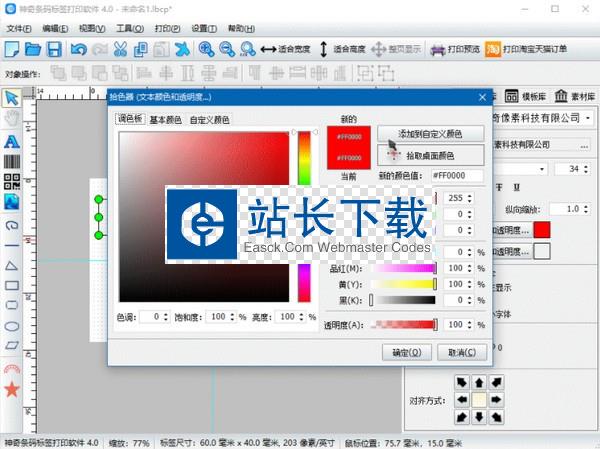Select the rounded rectangle tool
The width and height of the screenshot is (600, 449).
[12, 305]
